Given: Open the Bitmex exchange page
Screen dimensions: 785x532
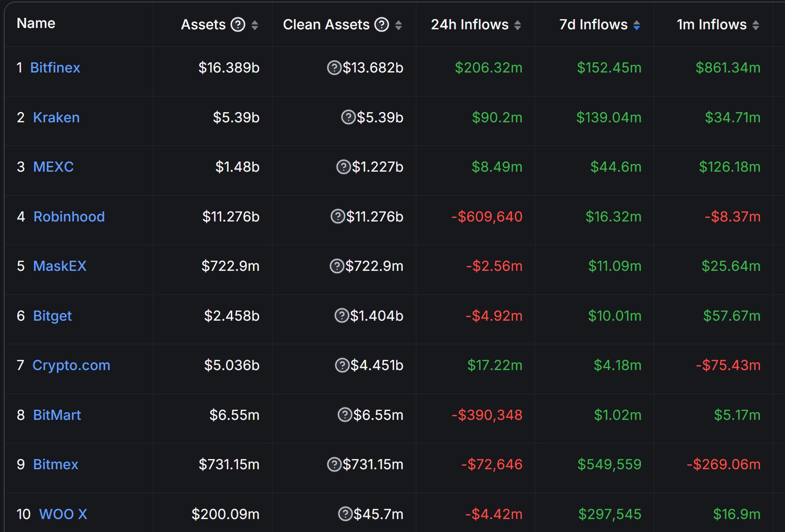Looking at the screenshot, I should (x=56, y=465).
